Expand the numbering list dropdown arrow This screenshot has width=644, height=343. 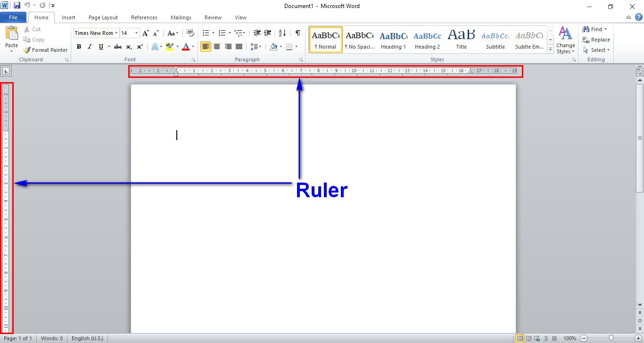(x=230, y=33)
